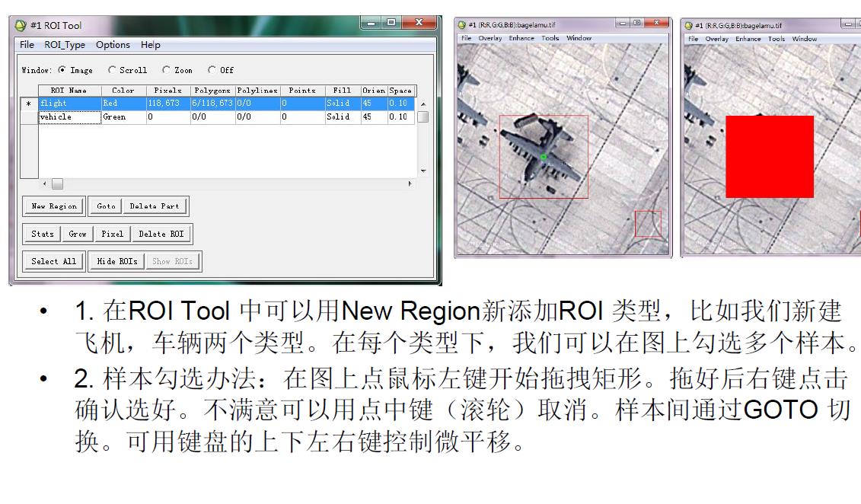Click the Grow button
Image resolution: width=861 pixels, height=504 pixels.
point(78,234)
